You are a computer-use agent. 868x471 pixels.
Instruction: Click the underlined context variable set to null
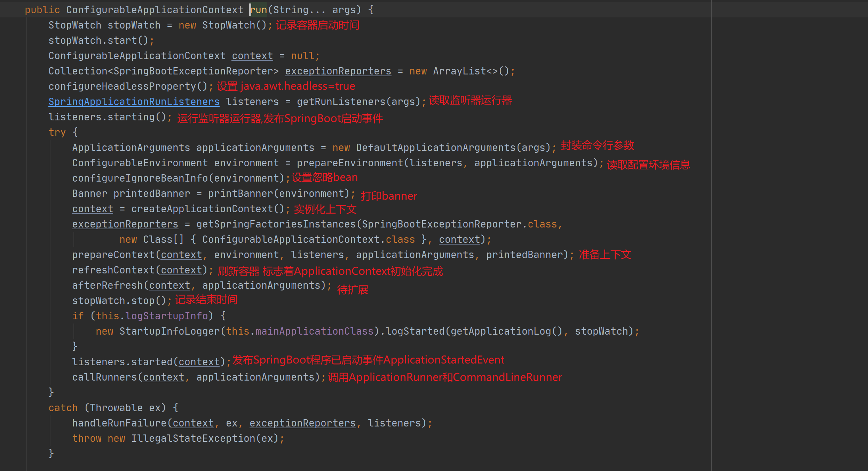pos(252,56)
